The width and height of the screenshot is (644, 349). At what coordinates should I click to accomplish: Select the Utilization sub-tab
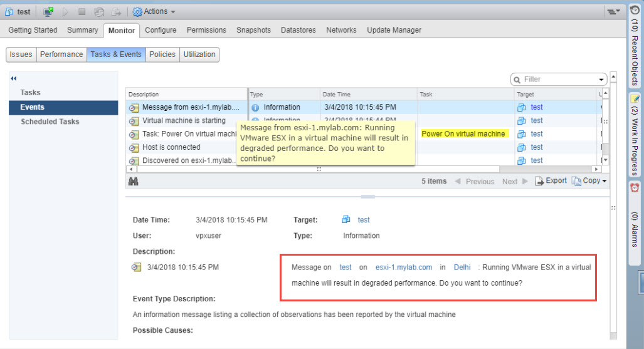pos(199,54)
